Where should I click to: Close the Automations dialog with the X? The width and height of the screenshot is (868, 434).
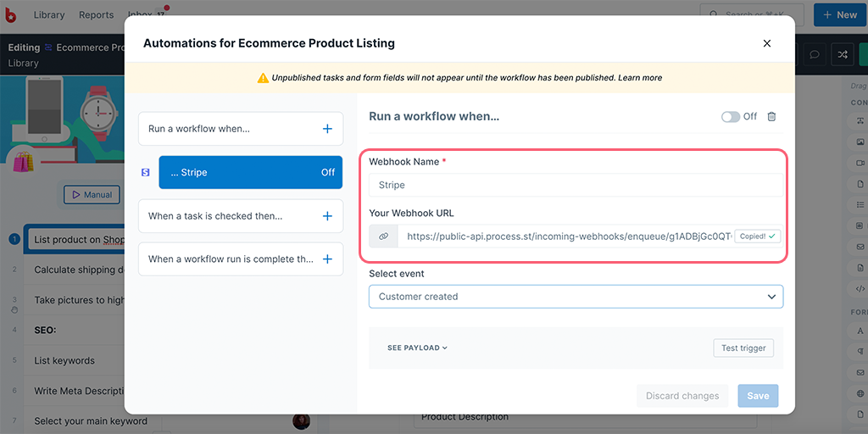766,43
